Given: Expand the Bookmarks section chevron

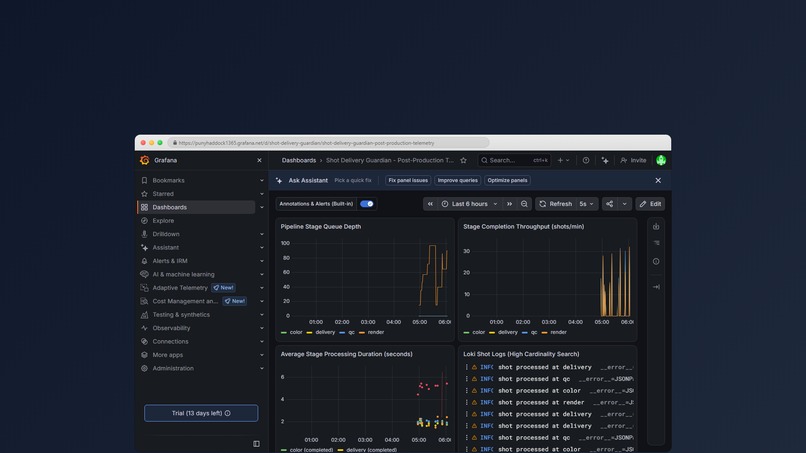Looking at the screenshot, I should pyautogui.click(x=262, y=180).
